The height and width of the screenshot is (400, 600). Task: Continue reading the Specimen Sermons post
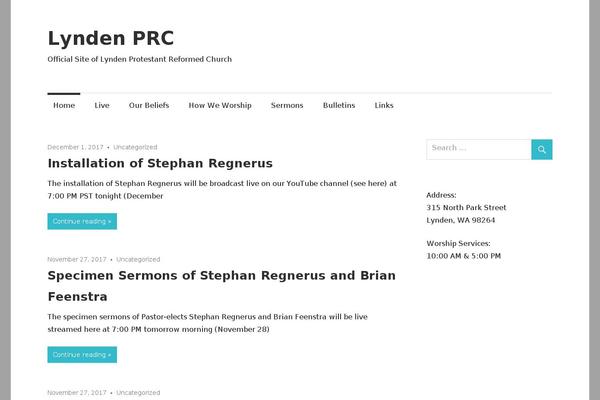point(82,354)
